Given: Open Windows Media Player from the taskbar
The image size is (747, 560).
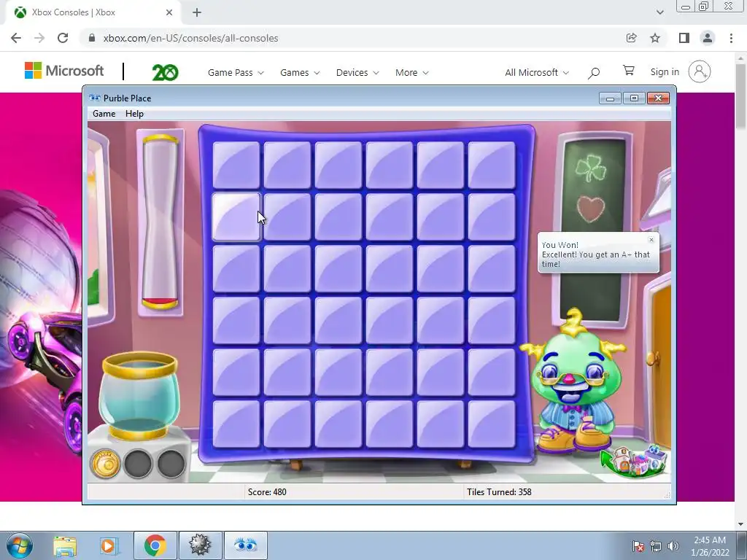Looking at the screenshot, I should tap(108, 545).
